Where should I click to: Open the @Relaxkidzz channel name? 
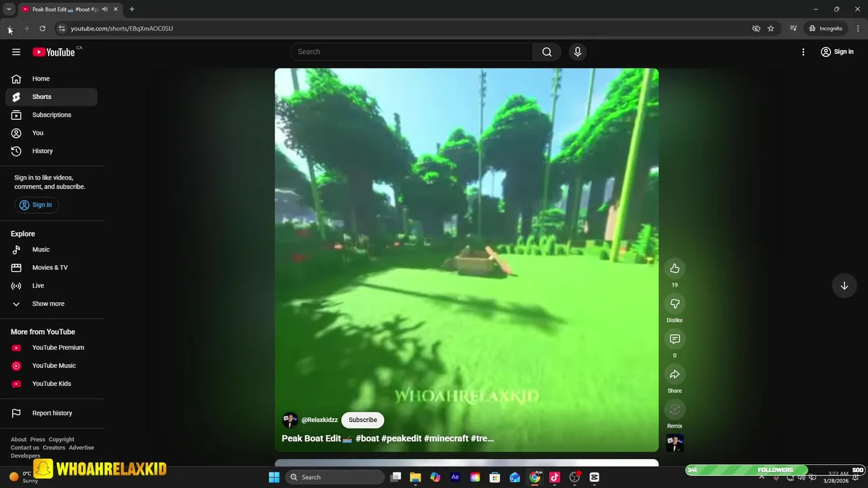[319, 420]
